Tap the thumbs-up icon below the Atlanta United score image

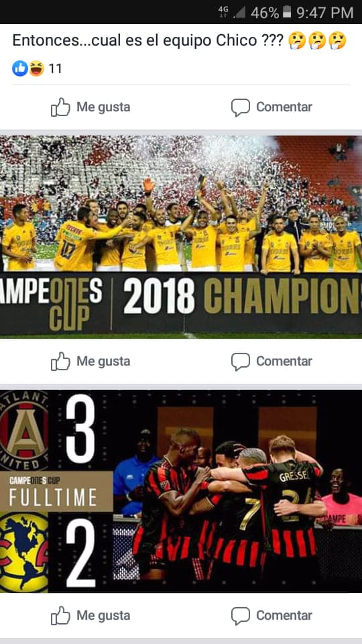[x=60, y=616]
